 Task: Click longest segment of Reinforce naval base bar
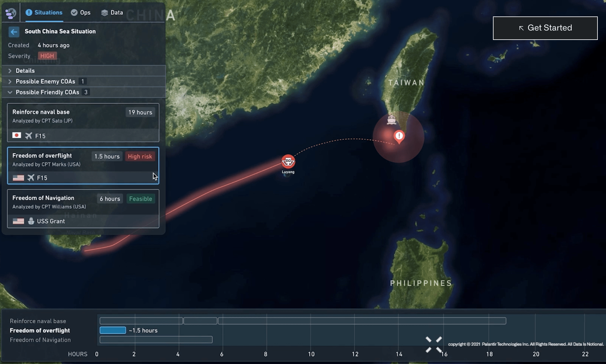point(362,321)
